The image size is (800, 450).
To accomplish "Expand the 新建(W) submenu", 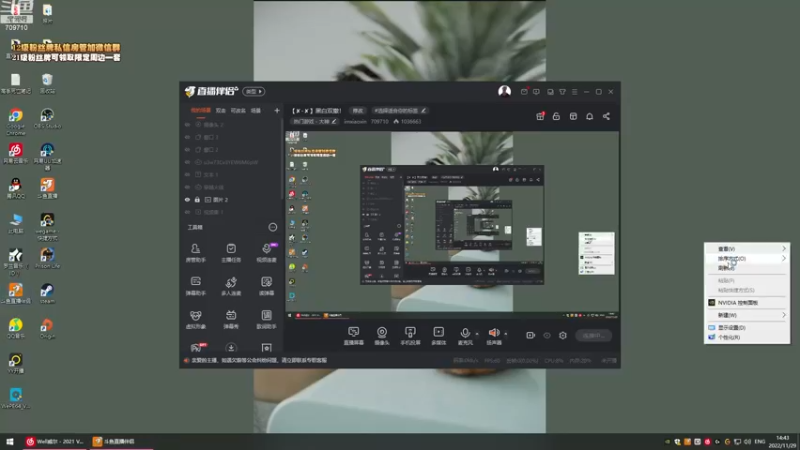I will click(x=747, y=315).
